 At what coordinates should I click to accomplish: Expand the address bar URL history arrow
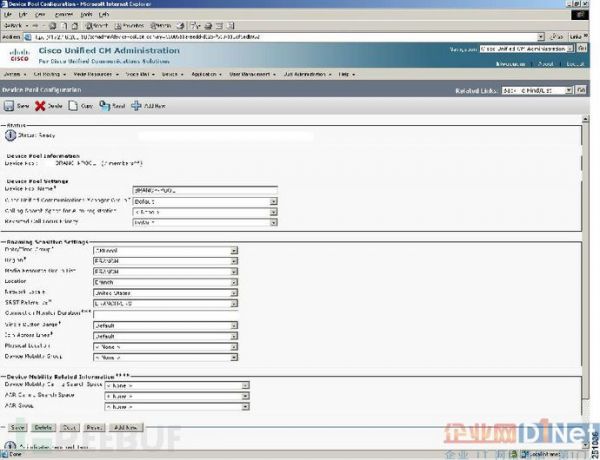coord(541,37)
